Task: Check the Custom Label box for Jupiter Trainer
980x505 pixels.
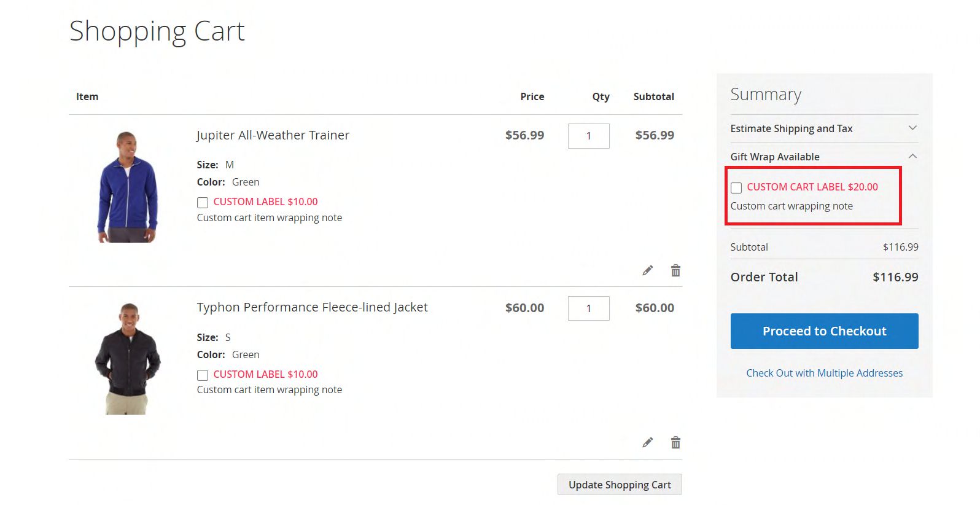Action: [203, 203]
